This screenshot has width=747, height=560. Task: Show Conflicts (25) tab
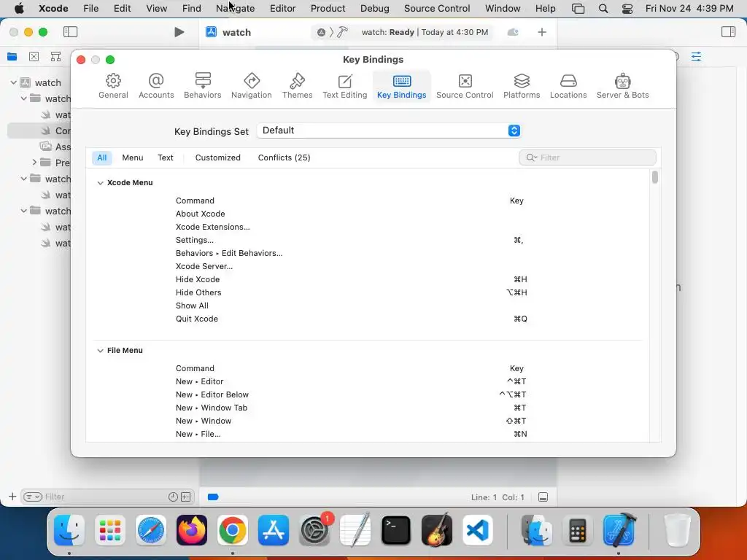pyautogui.click(x=284, y=157)
